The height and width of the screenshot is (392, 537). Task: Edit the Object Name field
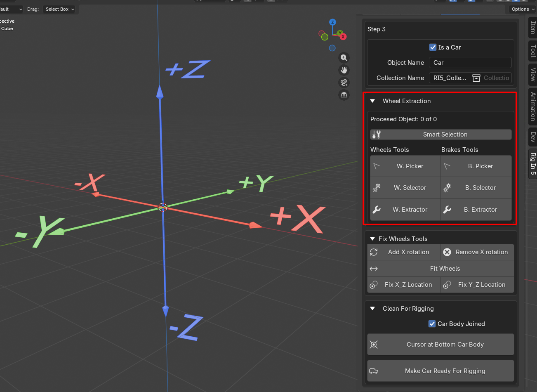pyautogui.click(x=470, y=63)
